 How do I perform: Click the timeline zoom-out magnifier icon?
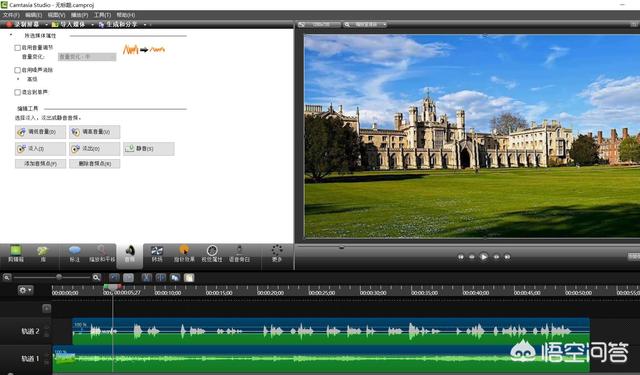pos(7,277)
